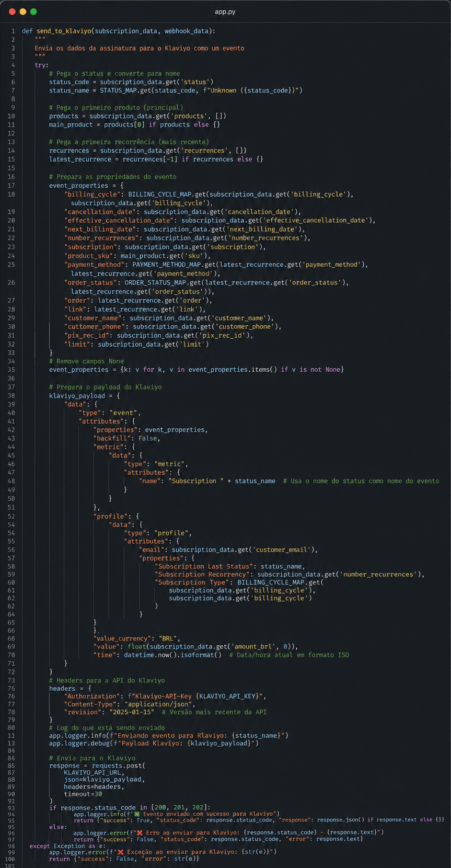The width and height of the screenshot is (451, 868).
Task: Click "latest_recurrence = recurrences[-1]" assignment
Action: [113, 159]
